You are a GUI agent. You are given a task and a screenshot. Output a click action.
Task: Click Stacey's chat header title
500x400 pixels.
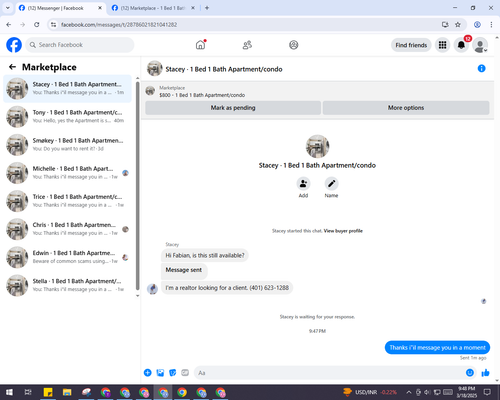[224, 69]
